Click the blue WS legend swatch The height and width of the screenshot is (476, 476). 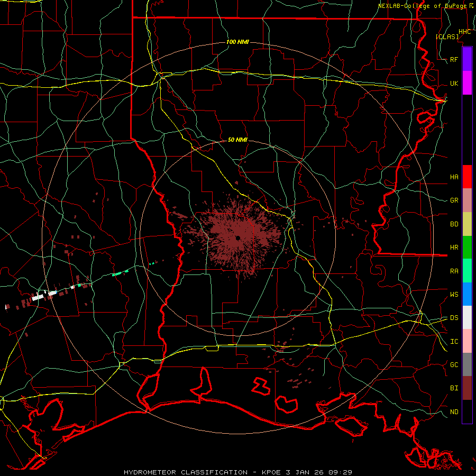467,294
